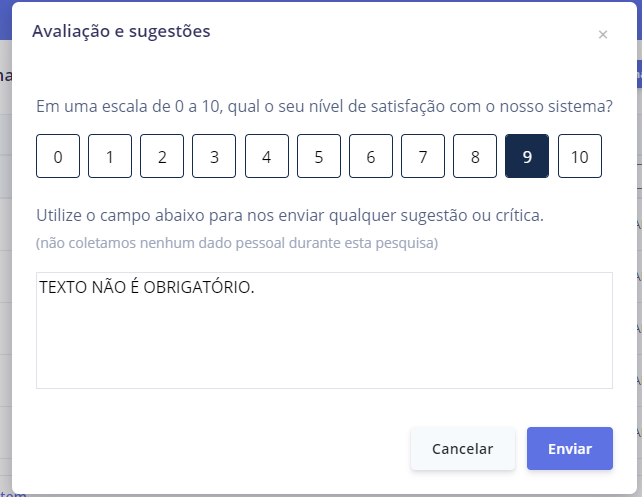This screenshot has height=497, width=642.
Task: Select the number 5 rating box
Action: pyautogui.click(x=319, y=156)
